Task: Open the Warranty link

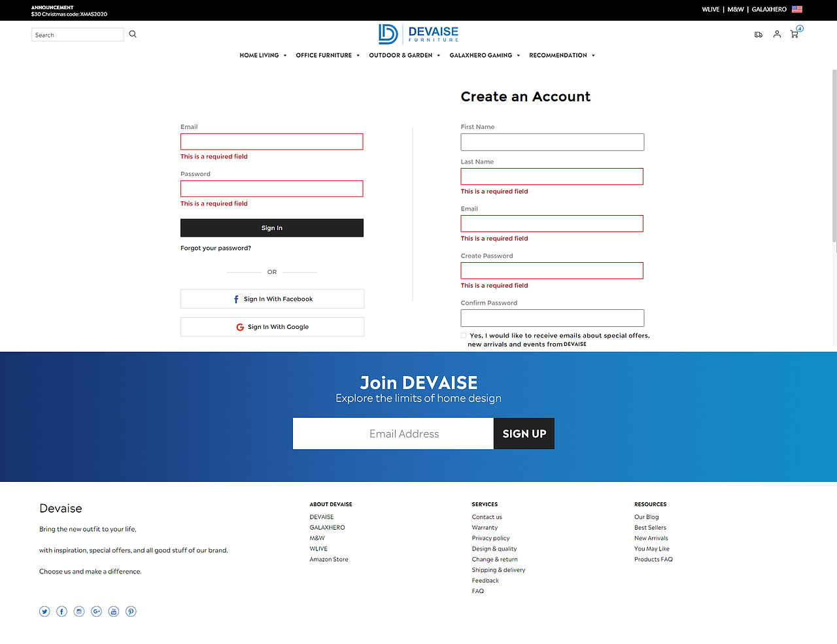Action: tap(485, 528)
